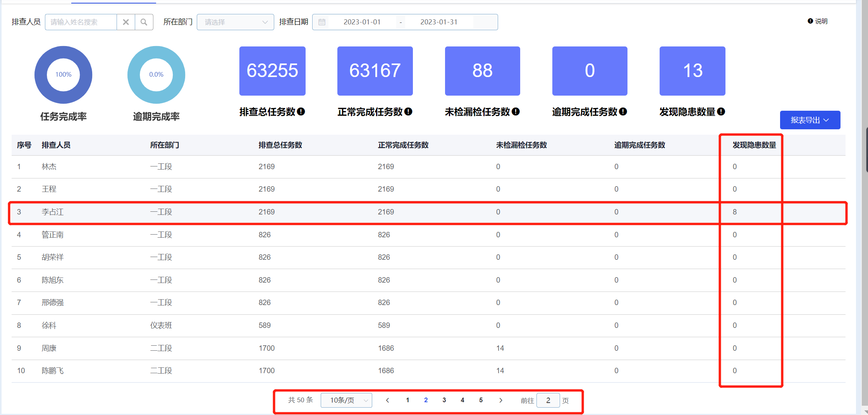
Task: Click the 所在部门 column header
Action: click(165, 145)
